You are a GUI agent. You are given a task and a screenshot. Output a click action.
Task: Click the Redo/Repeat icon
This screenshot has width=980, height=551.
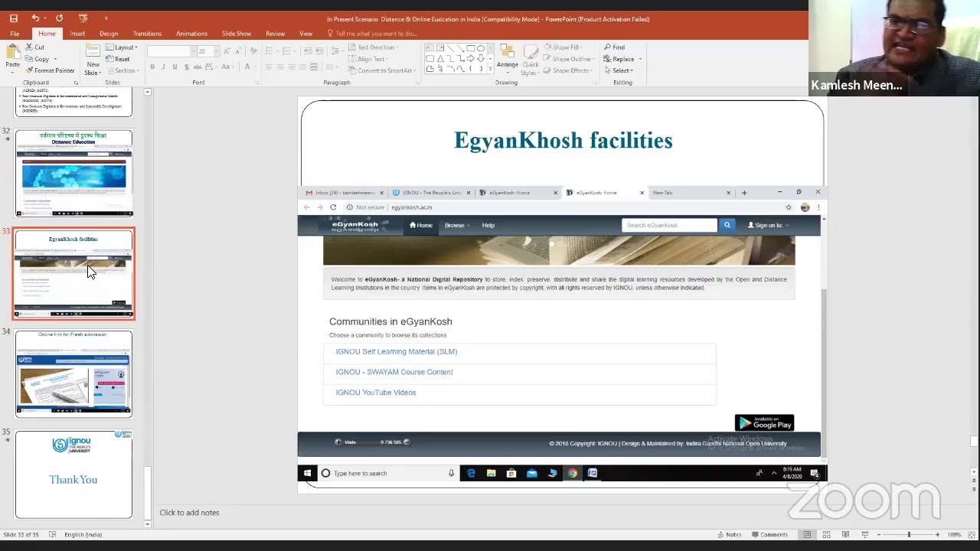pos(59,18)
